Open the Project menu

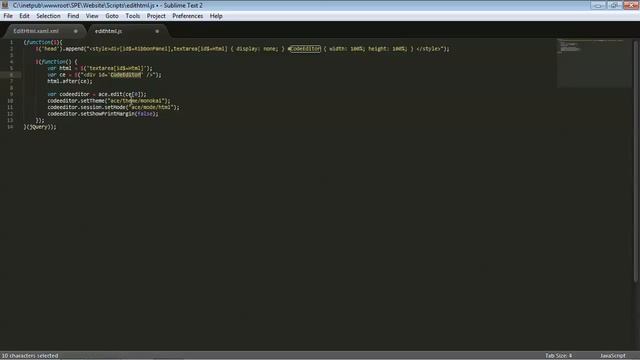coord(156,16)
